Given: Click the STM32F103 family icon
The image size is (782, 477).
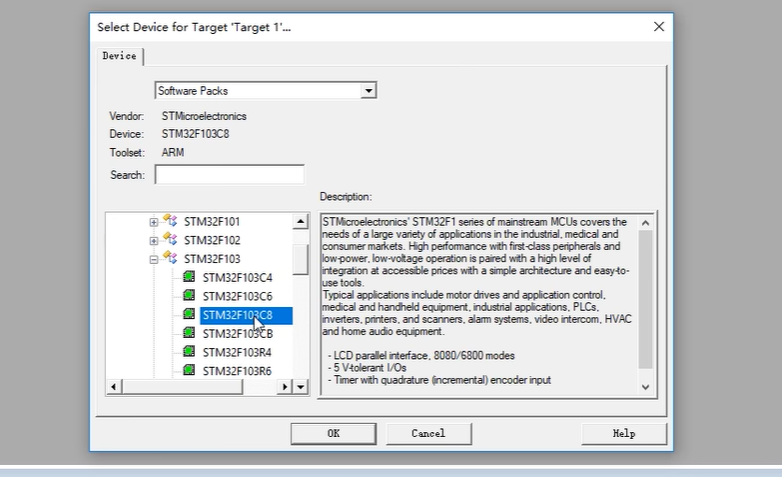Looking at the screenshot, I should [x=170, y=258].
